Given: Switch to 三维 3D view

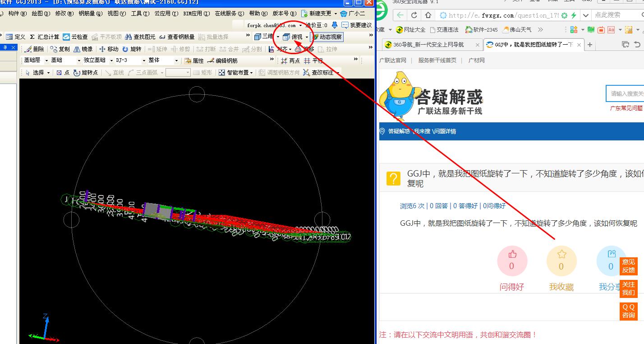Looking at the screenshot, I should (x=264, y=37).
